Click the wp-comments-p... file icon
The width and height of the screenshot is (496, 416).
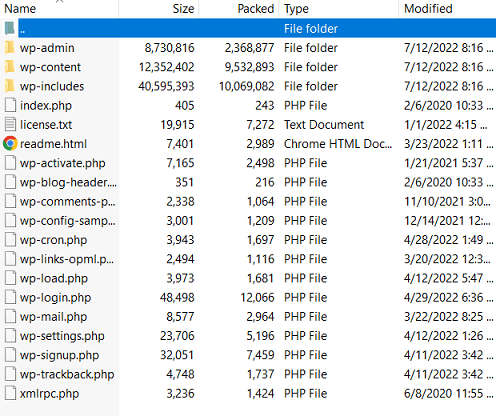(x=10, y=201)
